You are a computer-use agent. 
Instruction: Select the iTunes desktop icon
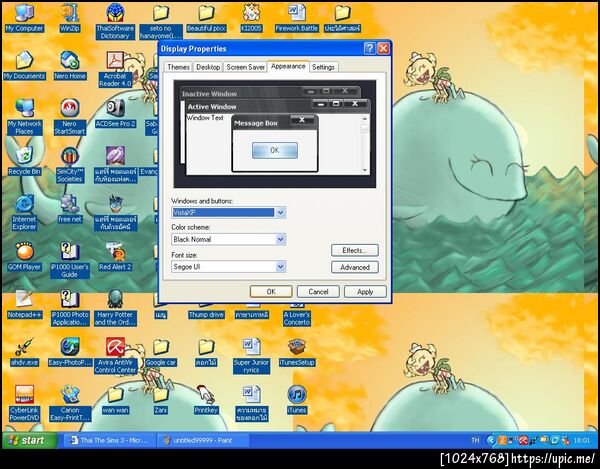click(x=297, y=400)
